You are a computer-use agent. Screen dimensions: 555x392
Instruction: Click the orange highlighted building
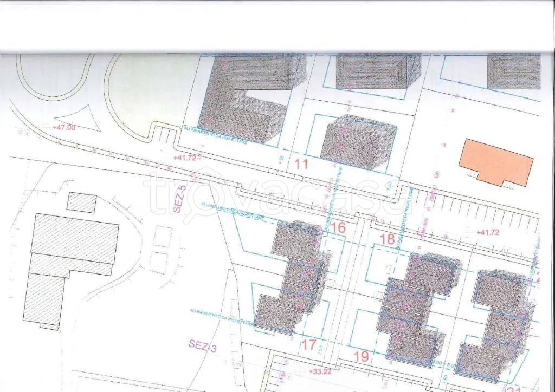pos(496,162)
